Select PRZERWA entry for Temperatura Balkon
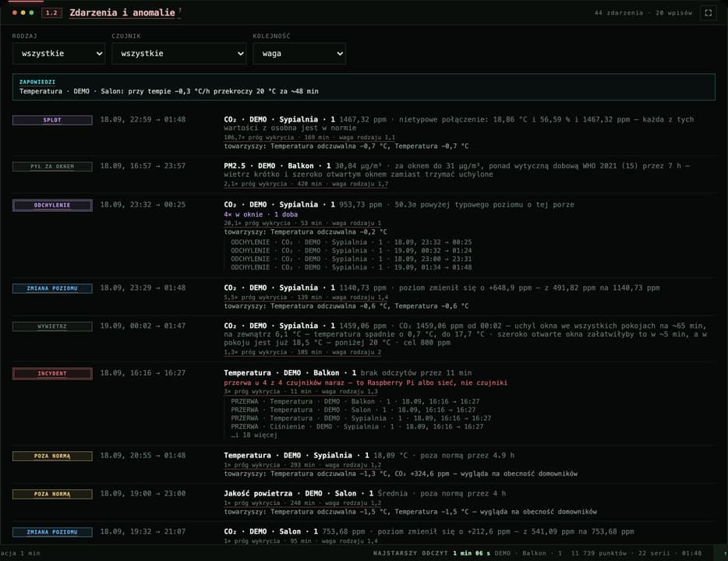728x561 pixels. tap(355, 401)
